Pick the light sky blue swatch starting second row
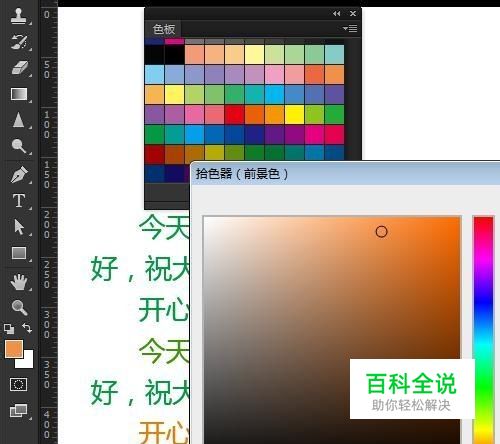The width and height of the screenshot is (500, 444). point(154,74)
